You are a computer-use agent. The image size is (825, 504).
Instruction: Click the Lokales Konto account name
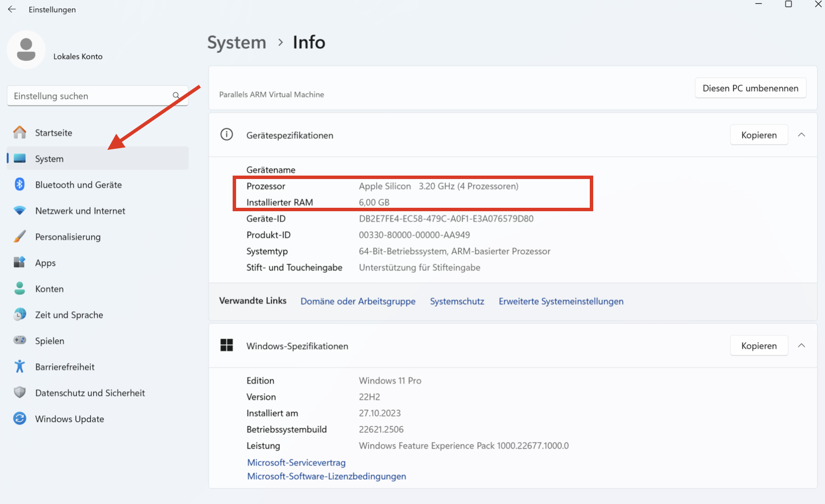coord(78,56)
